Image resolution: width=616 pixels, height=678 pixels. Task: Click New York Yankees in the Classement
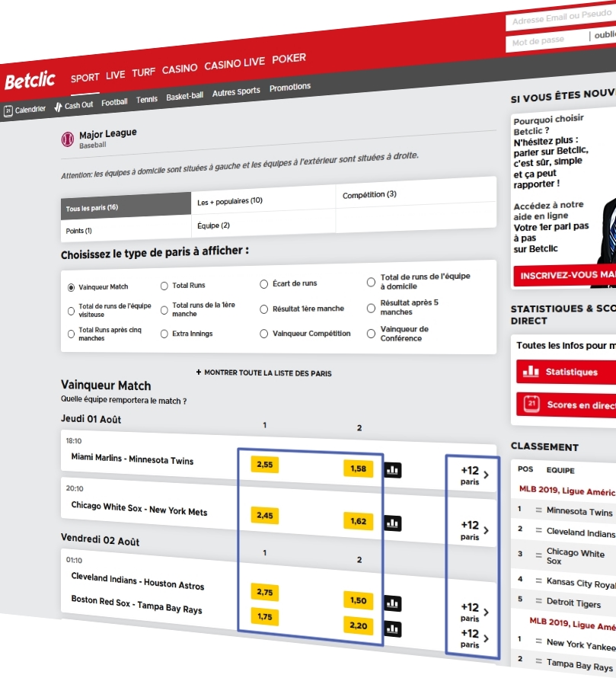click(x=581, y=644)
